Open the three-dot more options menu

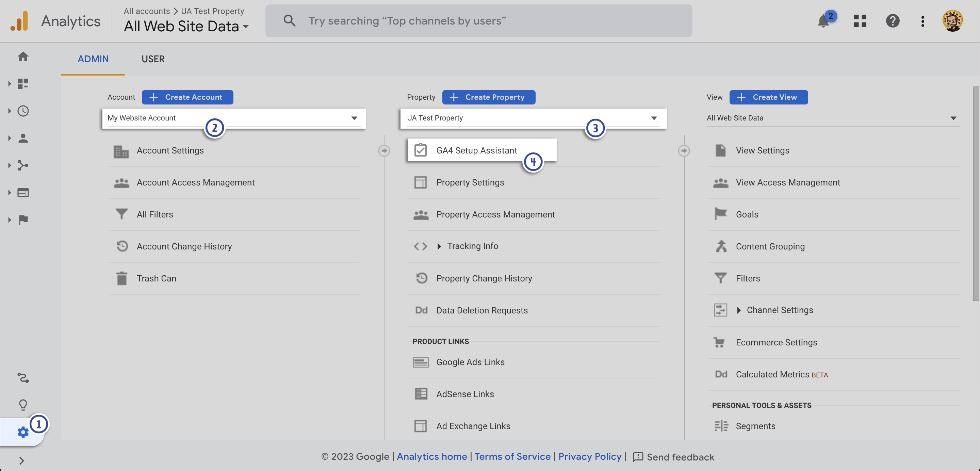click(922, 21)
